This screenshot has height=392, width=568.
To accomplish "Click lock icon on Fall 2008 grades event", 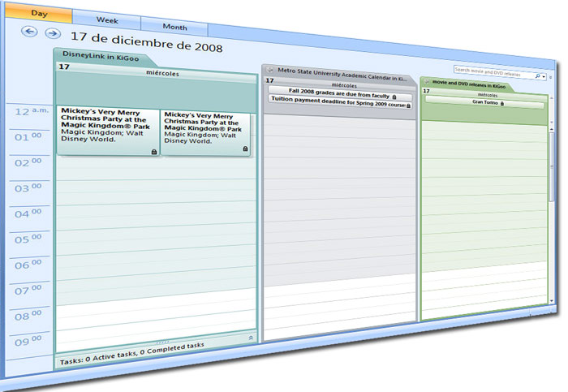I will click(394, 97).
